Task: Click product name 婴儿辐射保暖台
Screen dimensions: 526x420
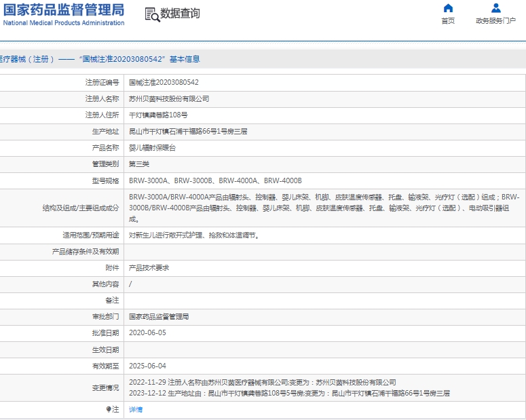Action: [152, 148]
